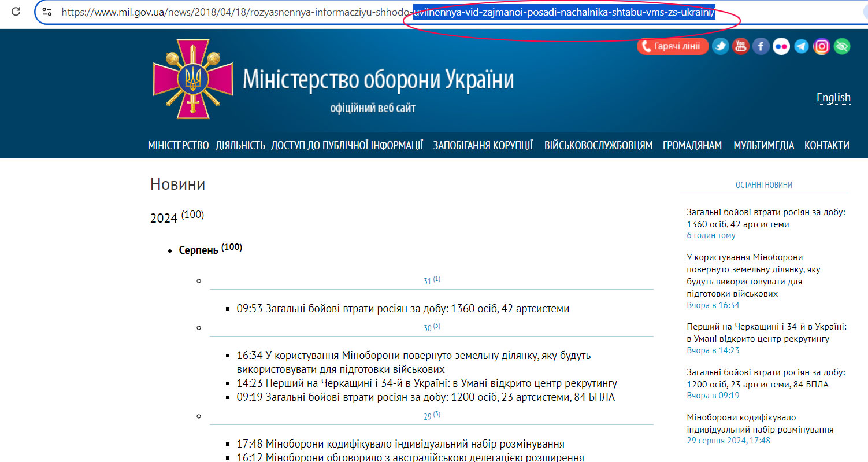Collapse the day 30 news group

428,328
